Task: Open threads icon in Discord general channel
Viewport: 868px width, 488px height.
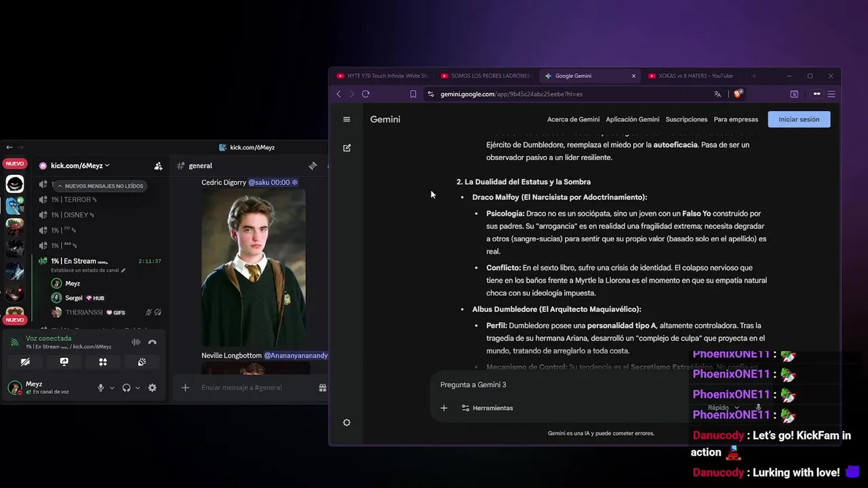Action: [x=313, y=165]
